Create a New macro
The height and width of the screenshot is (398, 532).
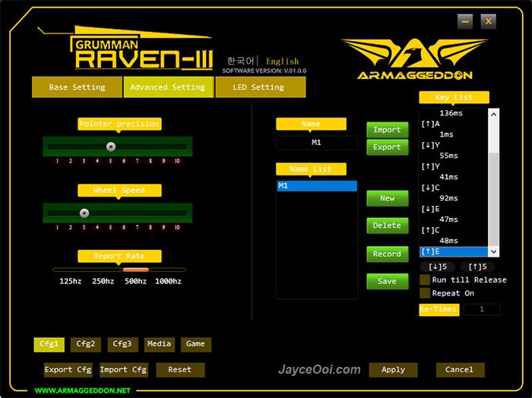click(387, 198)
